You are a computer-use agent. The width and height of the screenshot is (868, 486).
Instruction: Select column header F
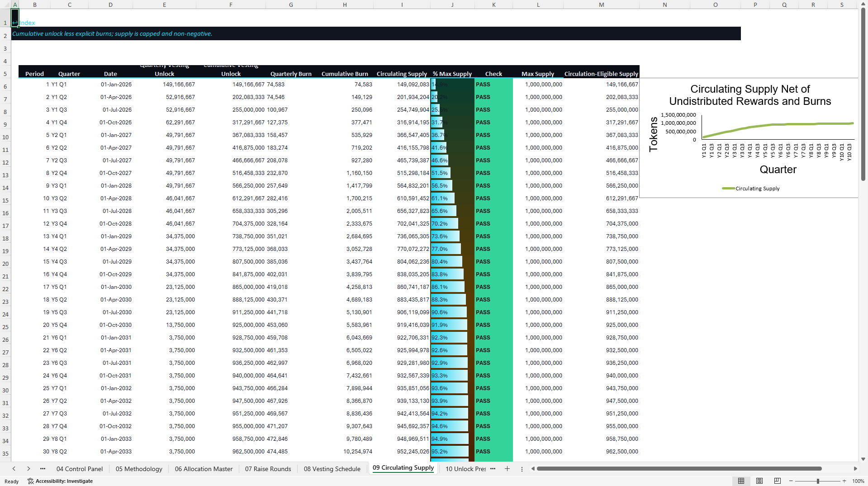coord(231,5)
